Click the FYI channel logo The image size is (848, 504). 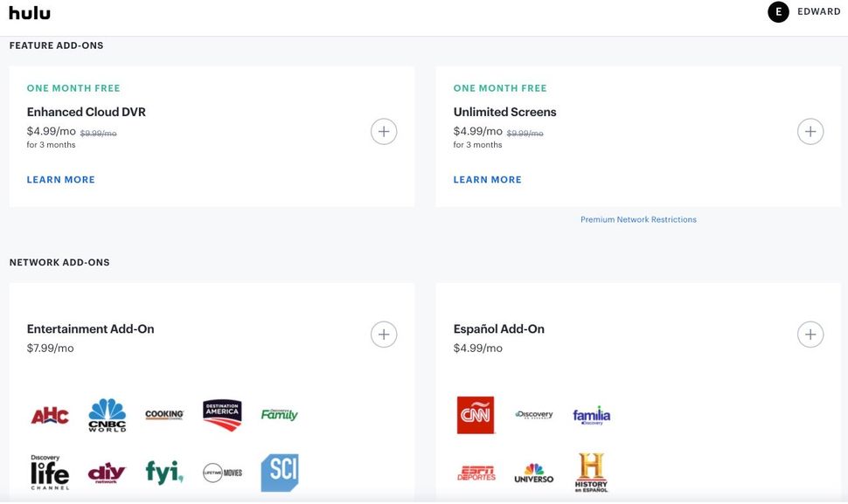(x=163, y=473)
